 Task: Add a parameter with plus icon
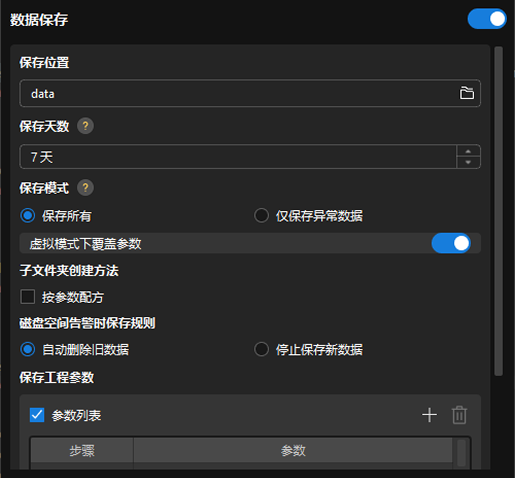coord(429,415)
